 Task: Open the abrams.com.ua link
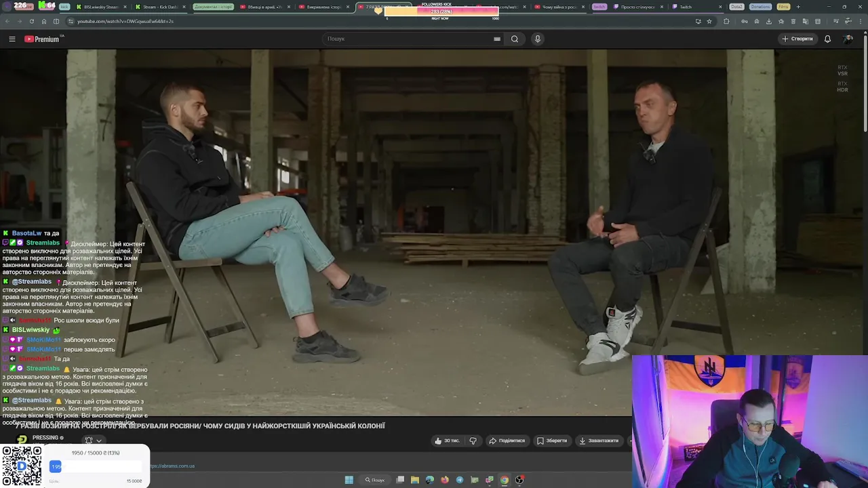(172, 466)
